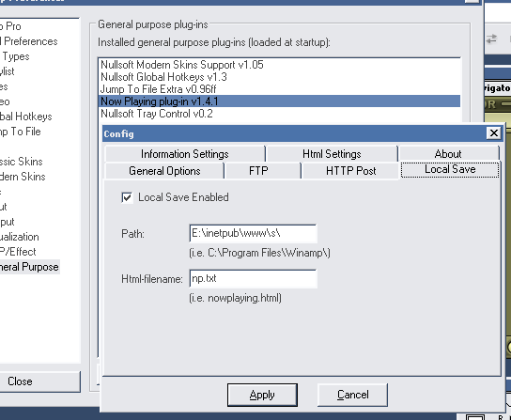Select Video preferences tree item

5,101
